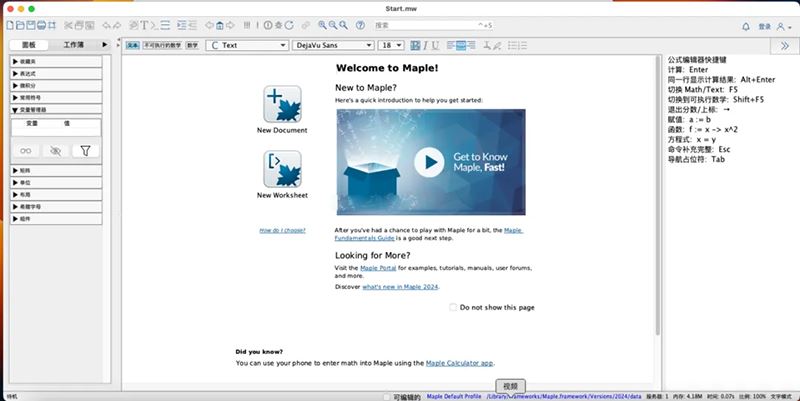Click the Print icon in the toolbar
Viewport: 800px width, 401px height.
41,25
